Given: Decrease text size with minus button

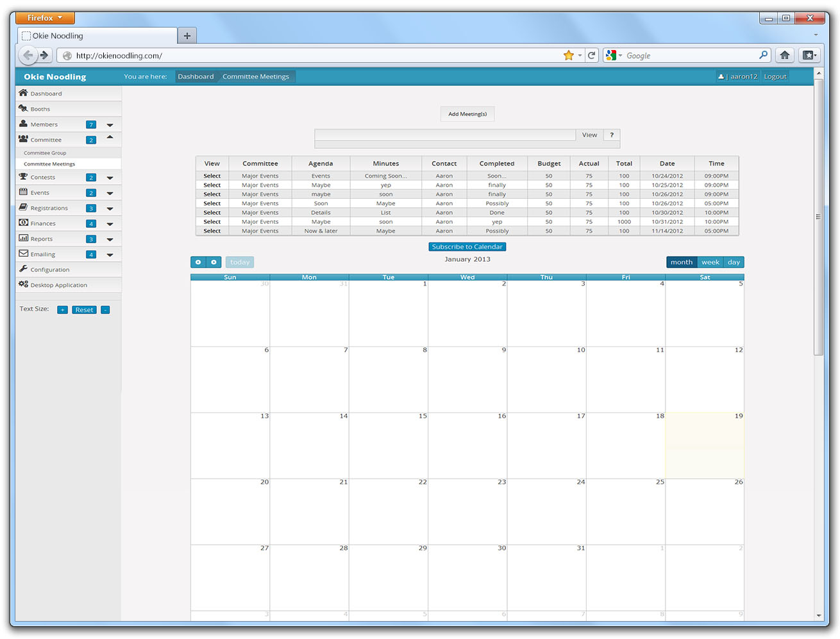Looking at the screenshot, I should (x=105, y=310).
